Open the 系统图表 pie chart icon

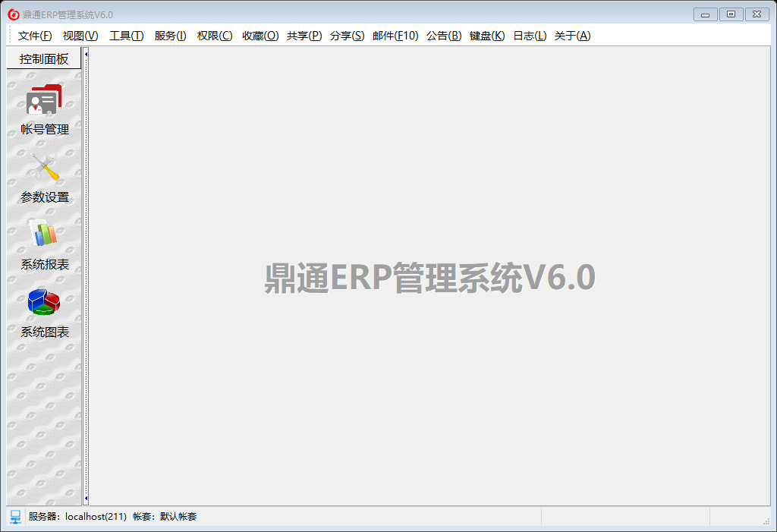[x=44, y=301]
